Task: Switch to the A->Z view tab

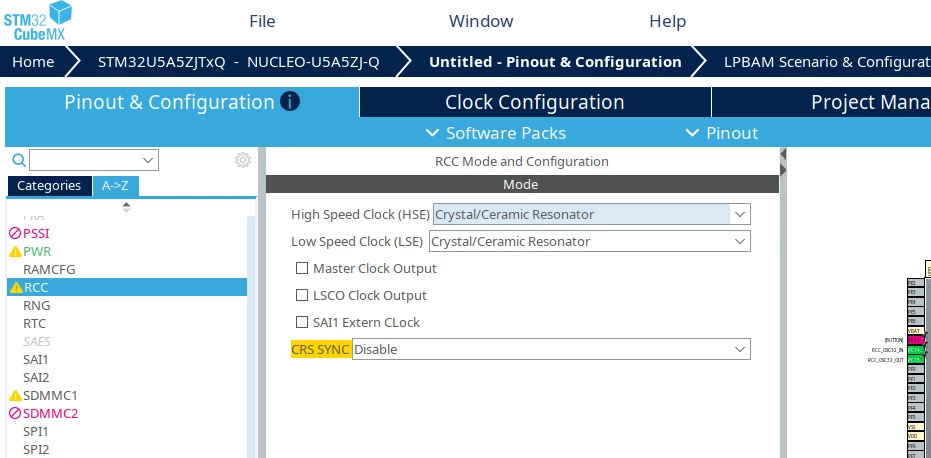Action: click(115, 186)
